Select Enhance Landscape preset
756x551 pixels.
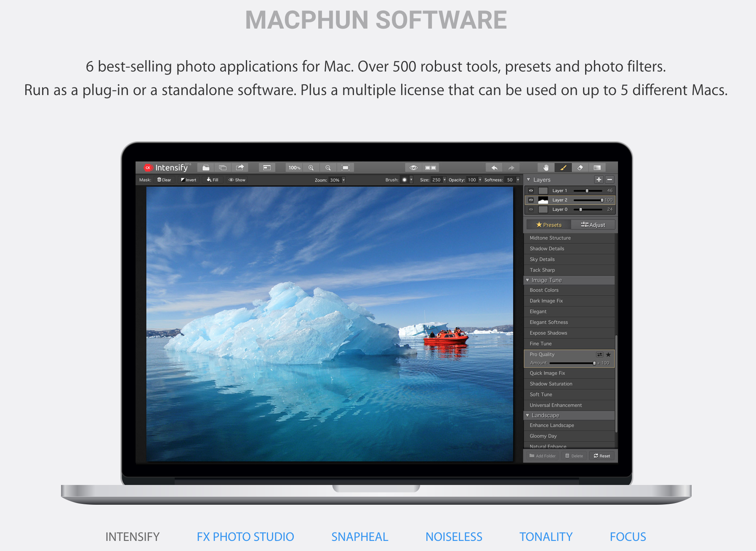coord(569,425)
